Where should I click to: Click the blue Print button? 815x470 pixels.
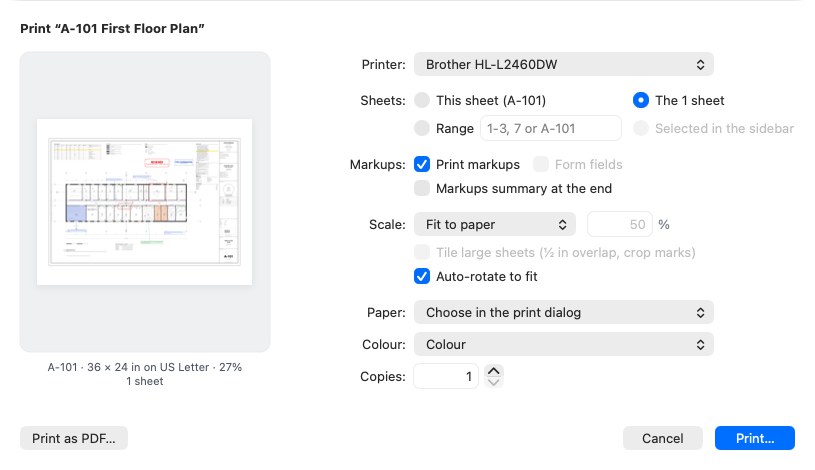tap(755, 438)
